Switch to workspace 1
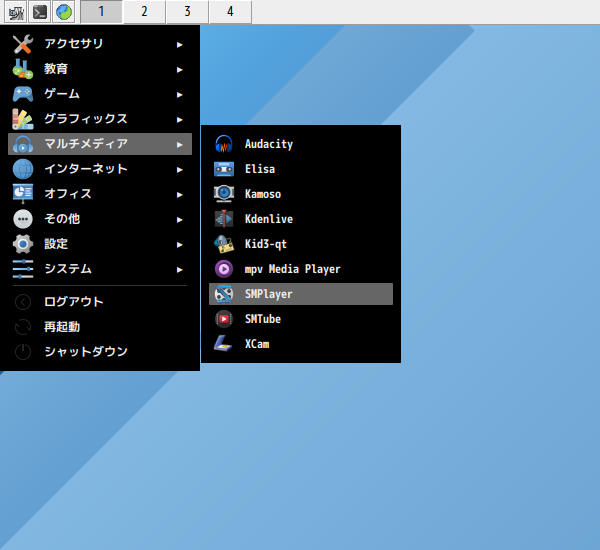This screenshot has width=600, height=550. pyautogui.click(x=101, y=12)
